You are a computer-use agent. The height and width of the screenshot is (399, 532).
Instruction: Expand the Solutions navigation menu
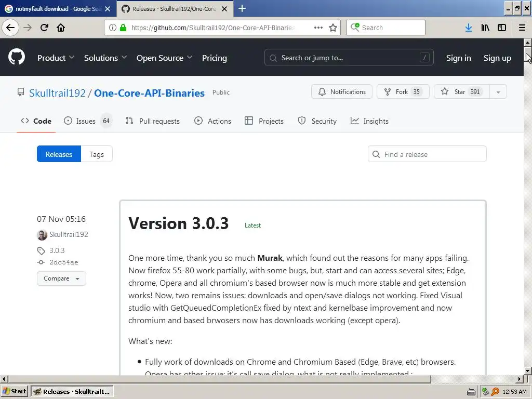(105, 58)
